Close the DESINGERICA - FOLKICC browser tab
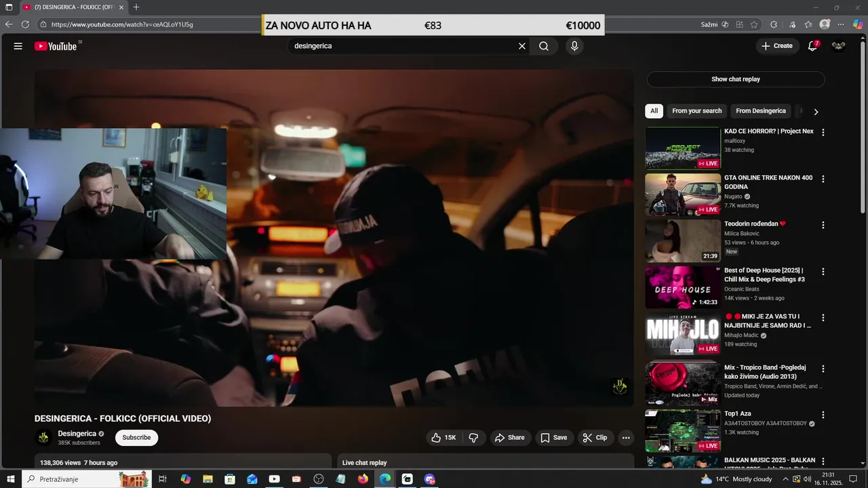868x488 pixels. tap(121, 7)
